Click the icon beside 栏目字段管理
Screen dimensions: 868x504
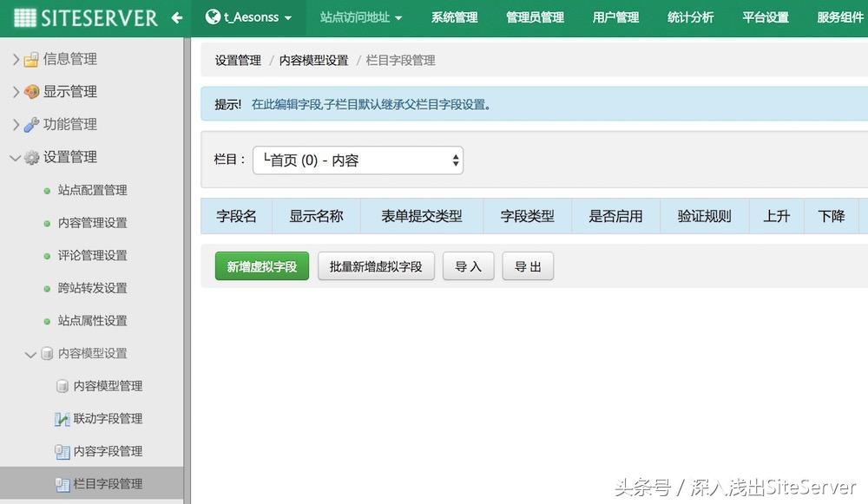coord(62,485)
